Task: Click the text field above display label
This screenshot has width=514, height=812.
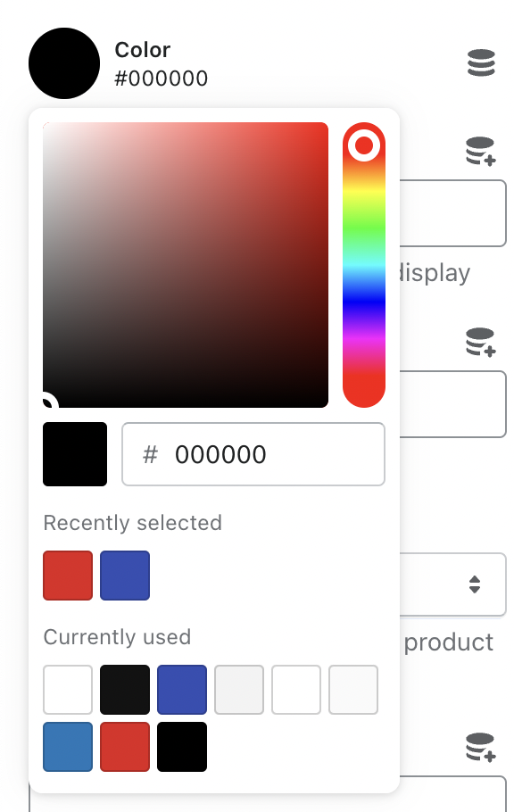Action: click(452, 213)
